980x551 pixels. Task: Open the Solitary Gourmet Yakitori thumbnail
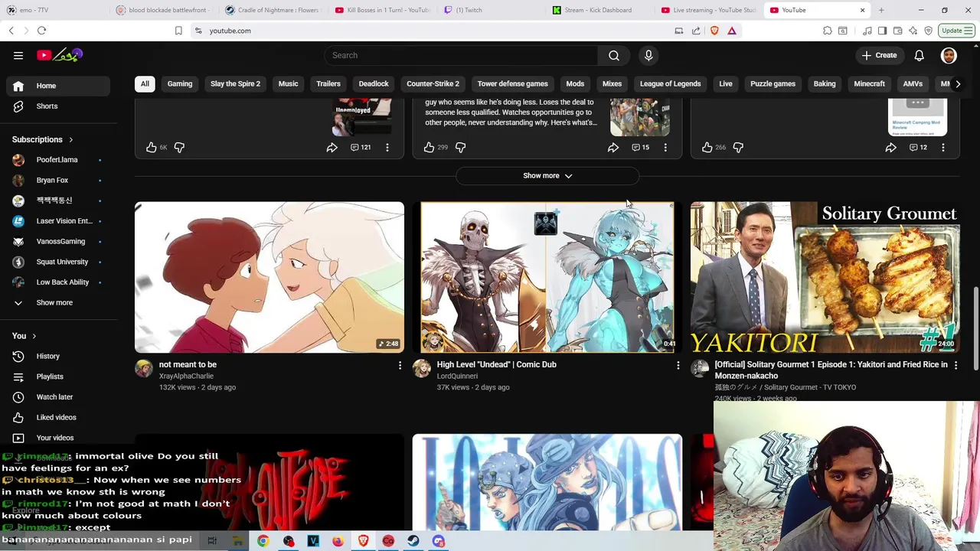click(x=825, y=277)
